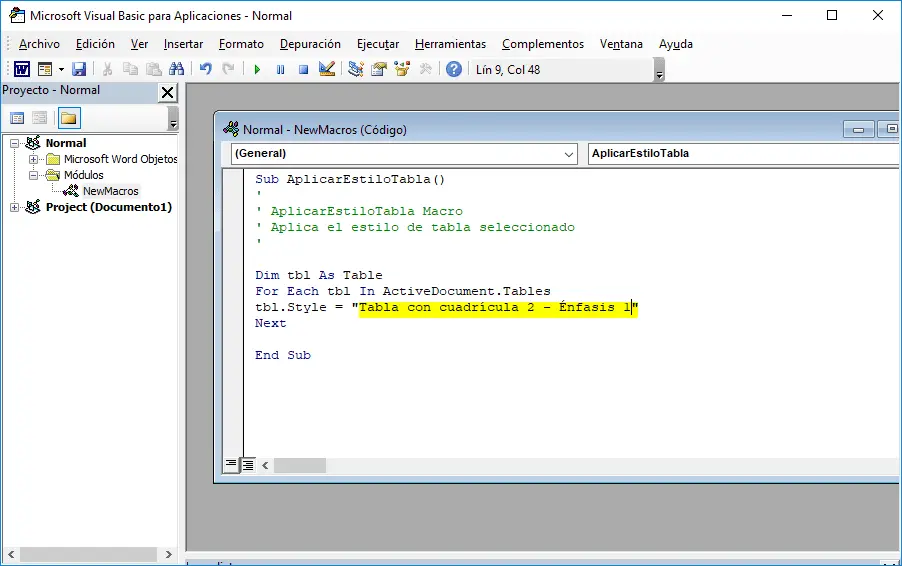The height and width of the screenshot is (566, 902).
Task: Select the NewMacros module
Action: point(110,191)
